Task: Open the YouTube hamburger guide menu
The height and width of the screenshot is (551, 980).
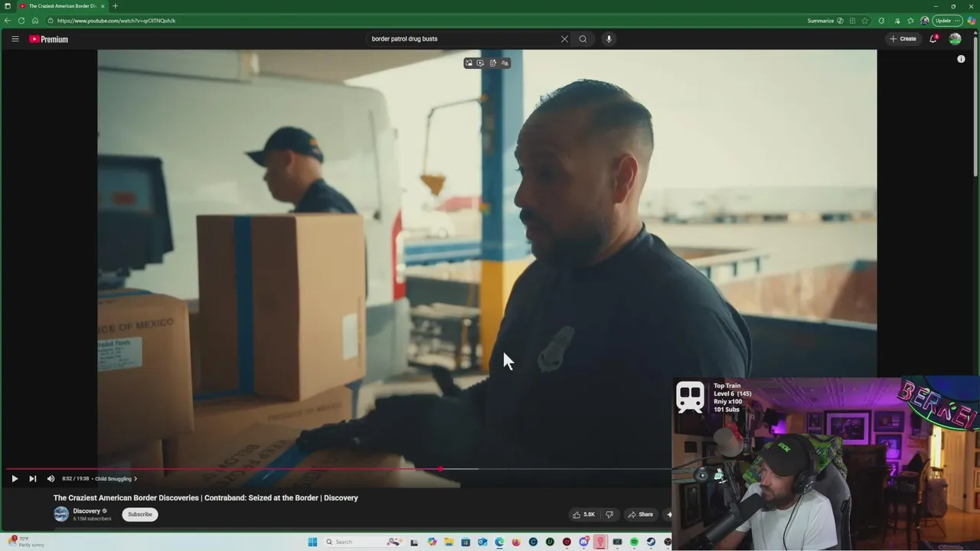Action: [15, 39]
